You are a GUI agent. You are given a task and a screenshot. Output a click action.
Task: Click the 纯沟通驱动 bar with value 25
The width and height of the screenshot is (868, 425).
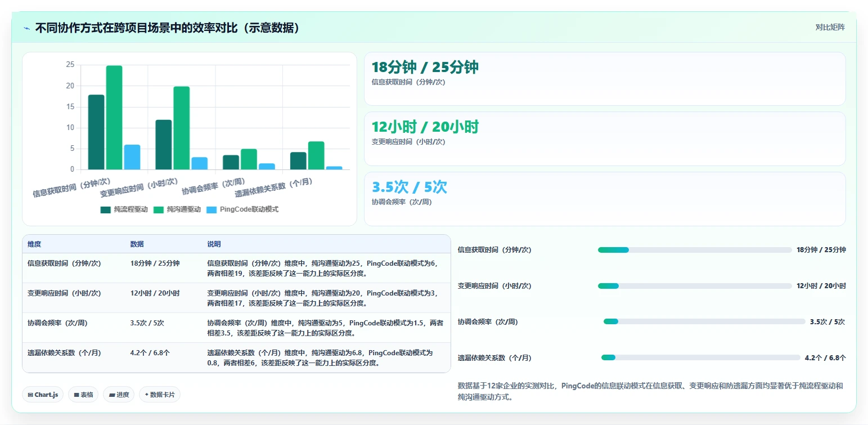pos(114,118)
